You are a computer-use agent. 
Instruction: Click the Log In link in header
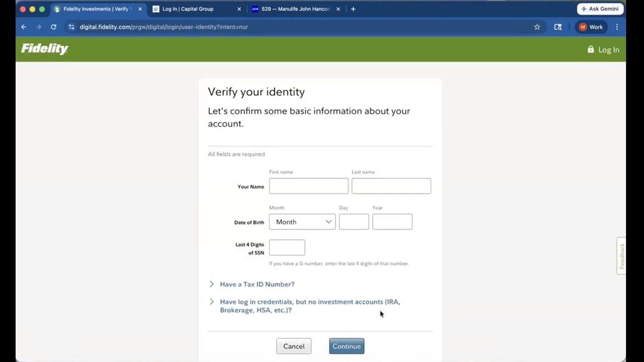click(609, 50)
